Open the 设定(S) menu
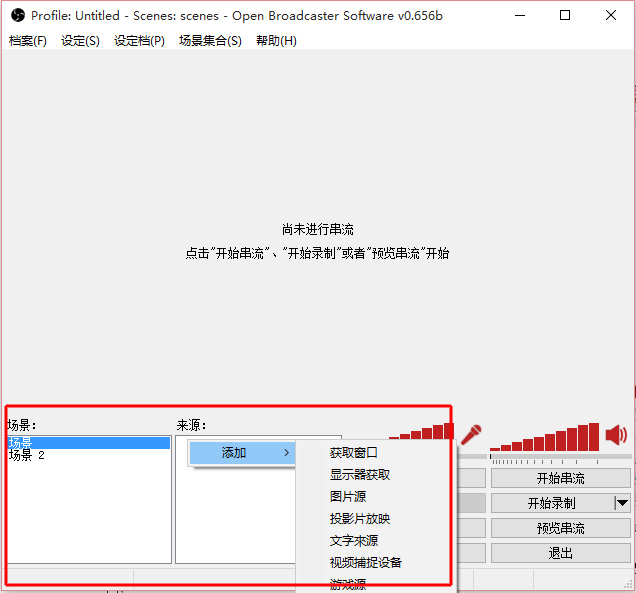The height and width of the screenshot is (593, 636). pyautogui.click(x=80, y=41)
